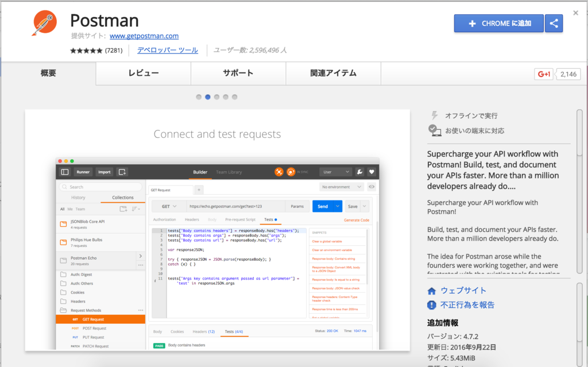Select the fifth carousel dot

point(235,97)
